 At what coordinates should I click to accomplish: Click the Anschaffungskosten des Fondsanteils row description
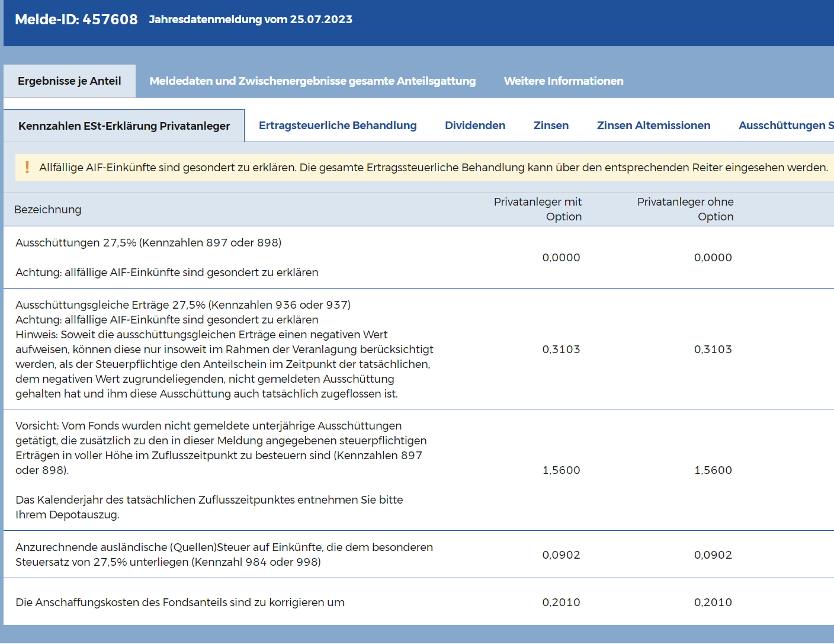click(x=180, y=603)
